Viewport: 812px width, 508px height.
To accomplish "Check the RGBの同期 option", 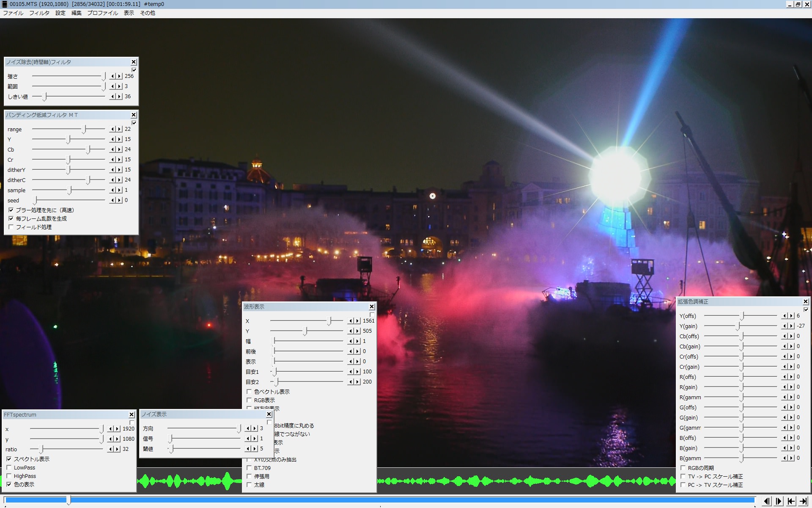I will 683,468.
